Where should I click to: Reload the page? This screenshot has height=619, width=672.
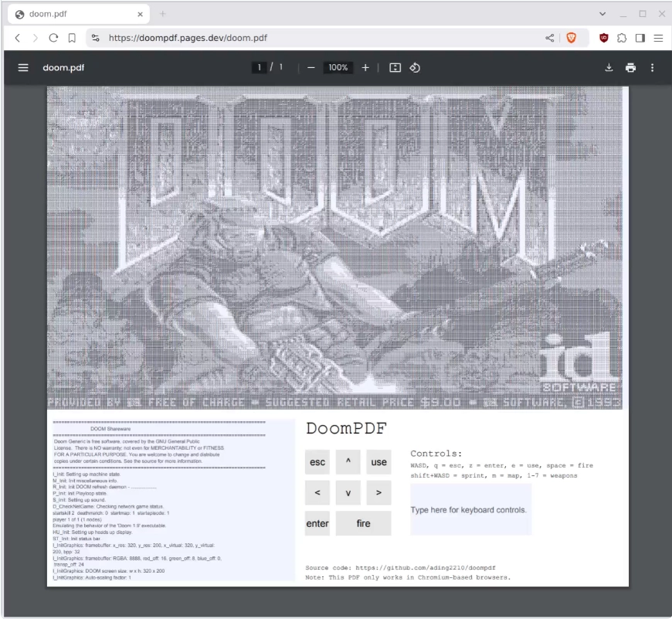tap(53, 38)
